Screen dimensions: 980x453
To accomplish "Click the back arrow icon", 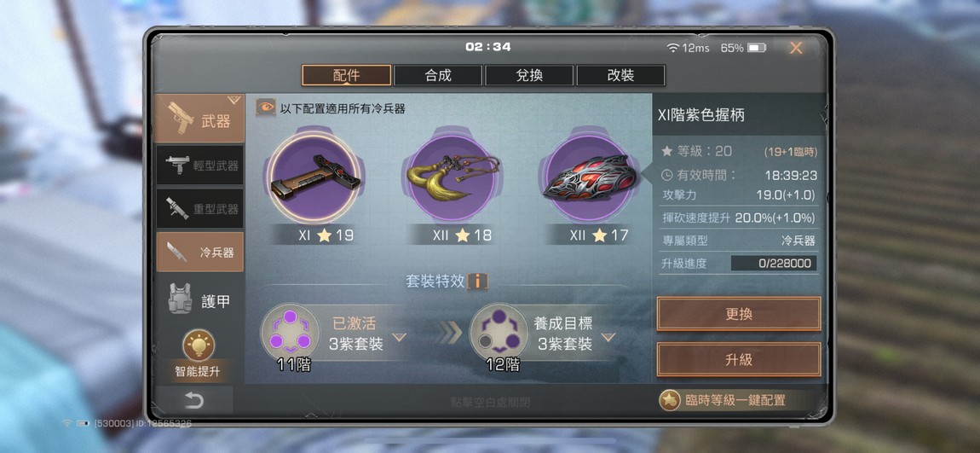I will pyautogui.click(x=193, y=400).
